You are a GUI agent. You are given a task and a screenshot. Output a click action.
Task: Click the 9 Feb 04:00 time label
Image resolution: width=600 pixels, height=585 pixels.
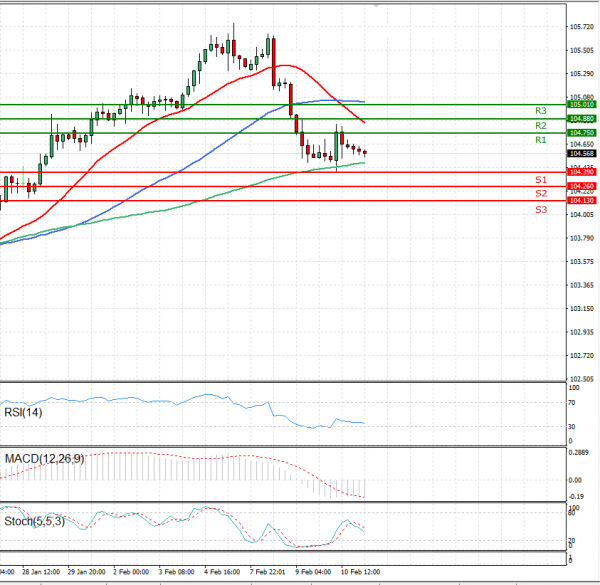point(313,572)
